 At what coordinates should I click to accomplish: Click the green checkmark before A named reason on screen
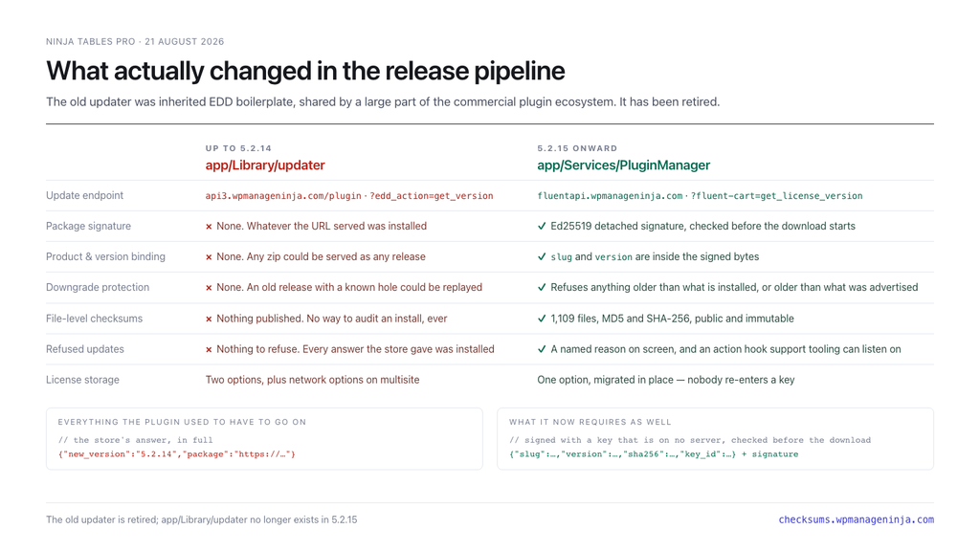(x=542, y=349)
